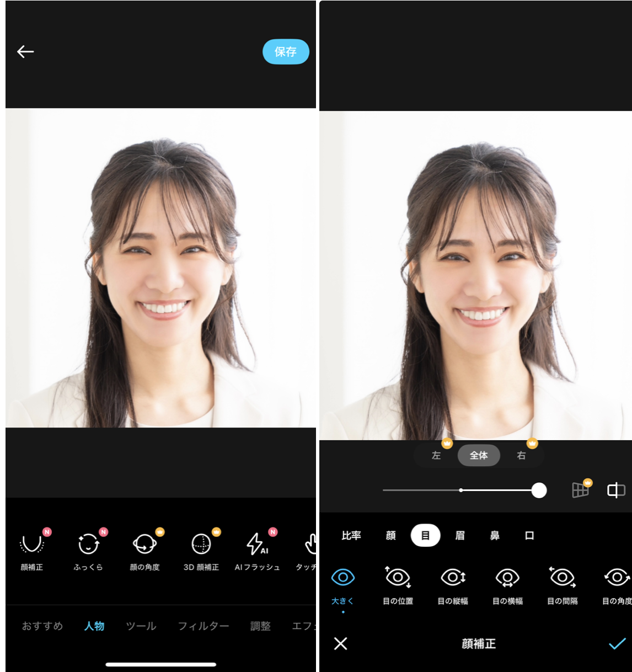The width and height of the screenshot is (632, 672).
Task: Switch to the フィルター tab
Action: click(x=203, y=626)
